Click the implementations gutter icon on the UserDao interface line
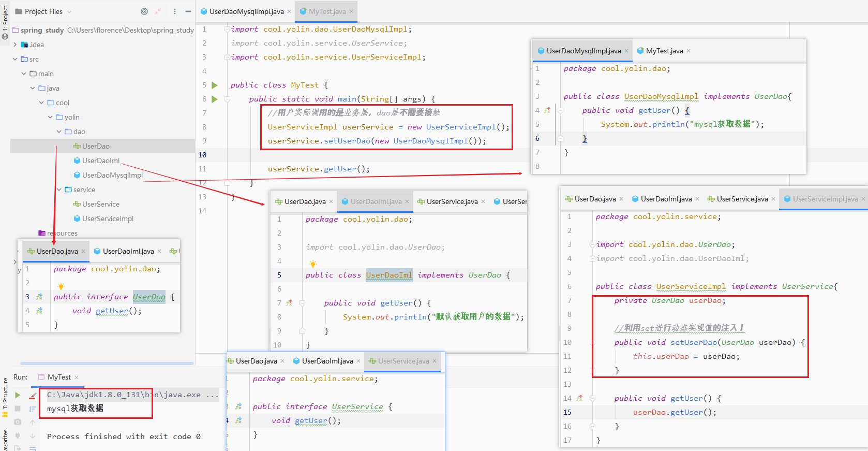 39,297
